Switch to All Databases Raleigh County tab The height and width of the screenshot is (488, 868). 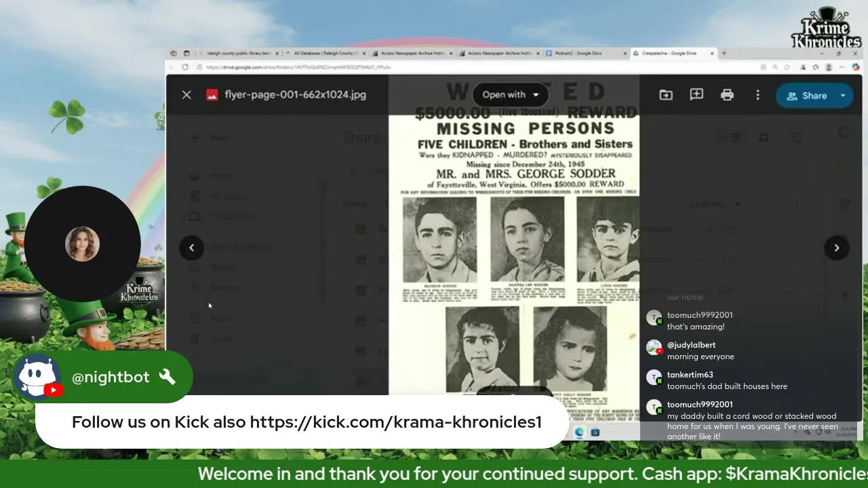tap(327, 53)
